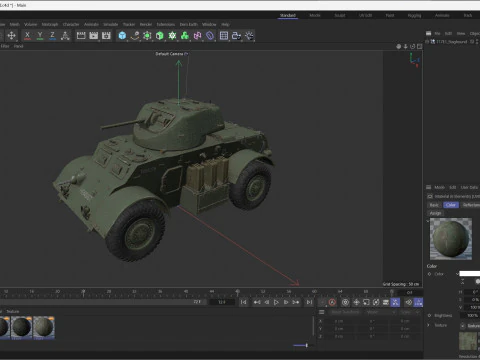Toggle the coordinate system icon

pos(65,36)
